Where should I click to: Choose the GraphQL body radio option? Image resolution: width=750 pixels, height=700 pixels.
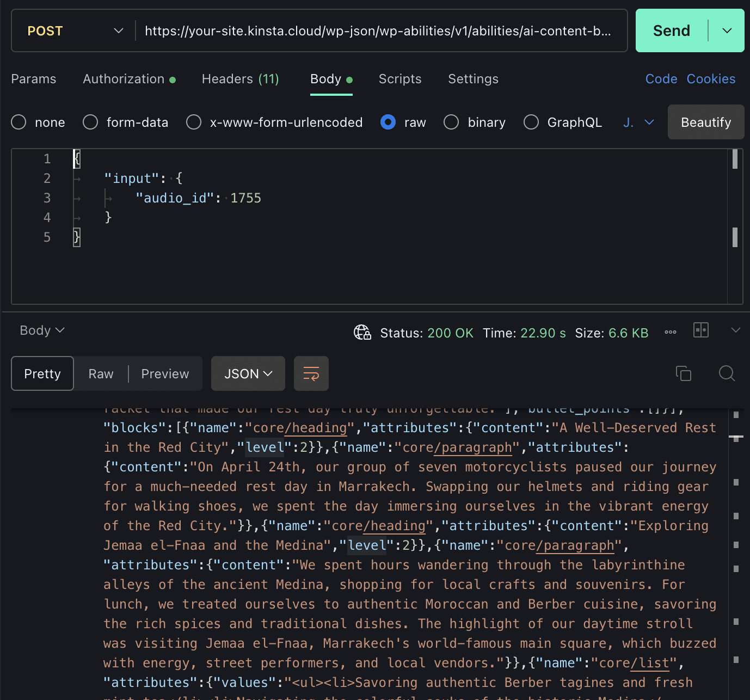pos(531,122)
